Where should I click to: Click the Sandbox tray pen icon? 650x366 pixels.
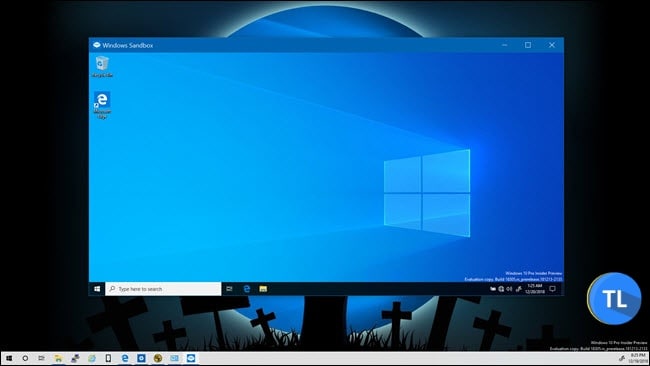[x=519, y=289]
